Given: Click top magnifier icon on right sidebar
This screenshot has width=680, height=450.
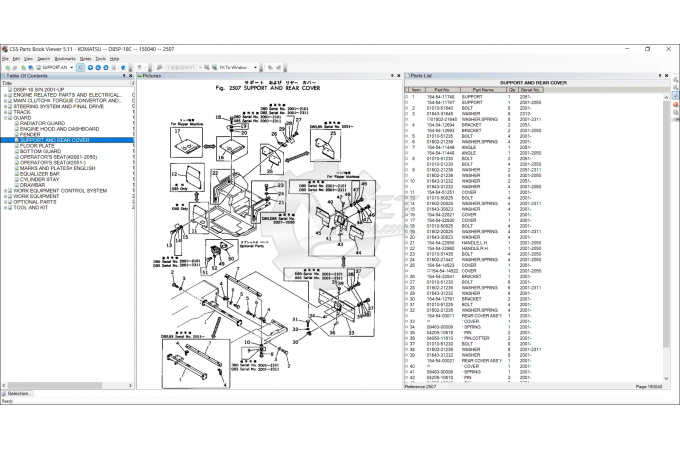Looking at the screenshot, I should 676,80.
